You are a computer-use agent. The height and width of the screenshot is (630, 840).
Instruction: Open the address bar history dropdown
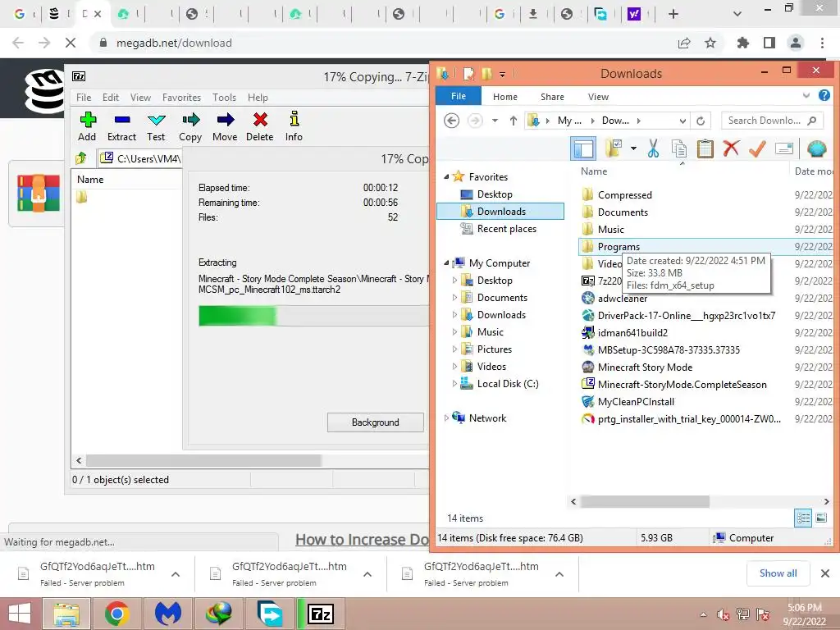pyautogui.click(x=682, y=121)
